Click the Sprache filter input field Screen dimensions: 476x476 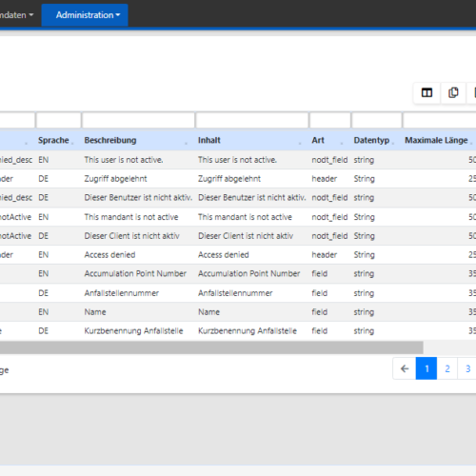tap(59, 120)
